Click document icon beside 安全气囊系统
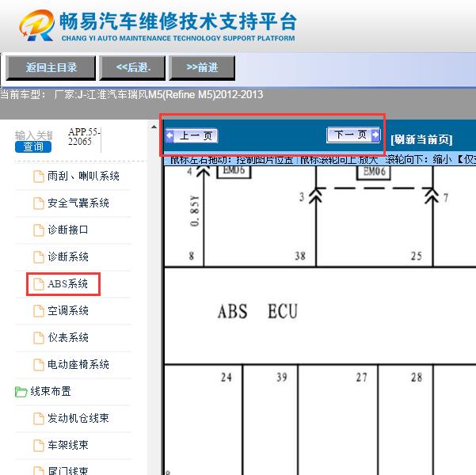 pos(39,203)
